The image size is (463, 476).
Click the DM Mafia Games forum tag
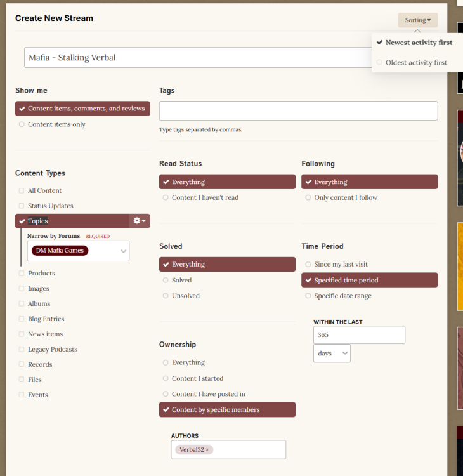click(60, 251)
